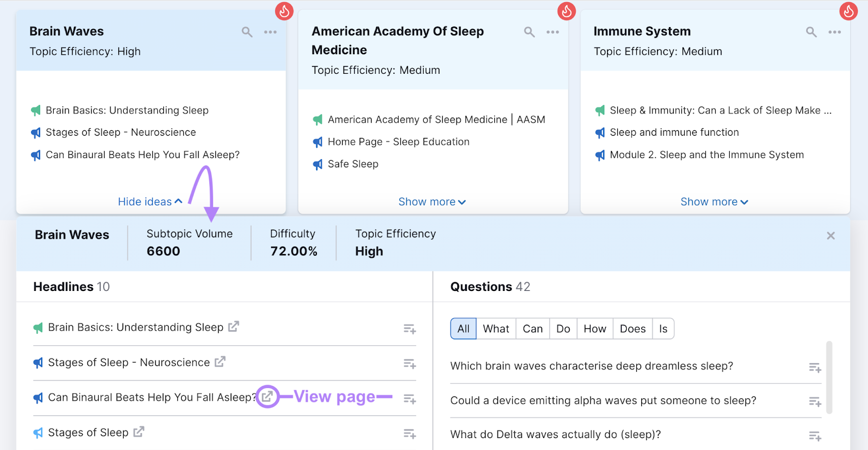868x450 pixels.
Task: Expand Immune System card via Show more
Action: tap(714, 202)
